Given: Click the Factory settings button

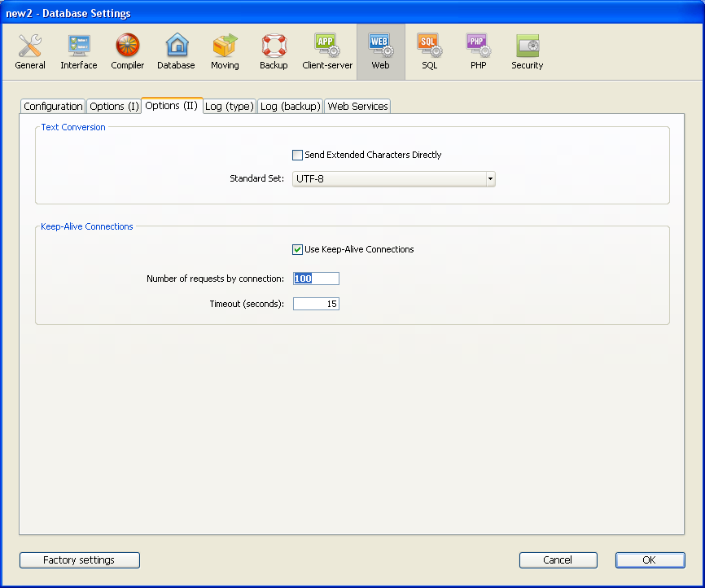Looking at the screenshot, I should click(79, 560).
